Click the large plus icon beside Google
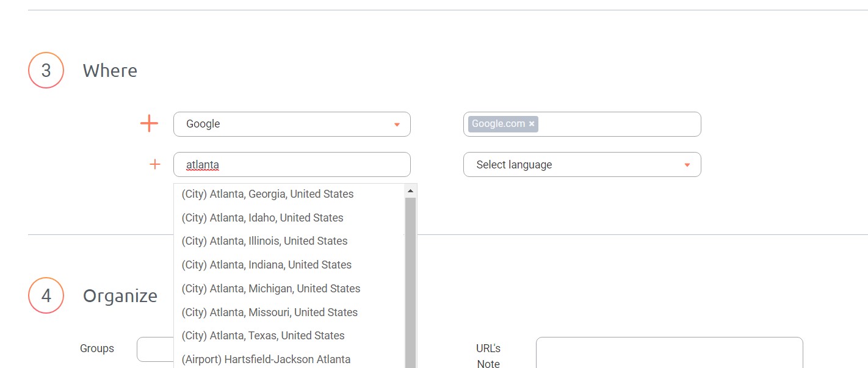The height and width of the screenshot is (368, 868). 149,124
